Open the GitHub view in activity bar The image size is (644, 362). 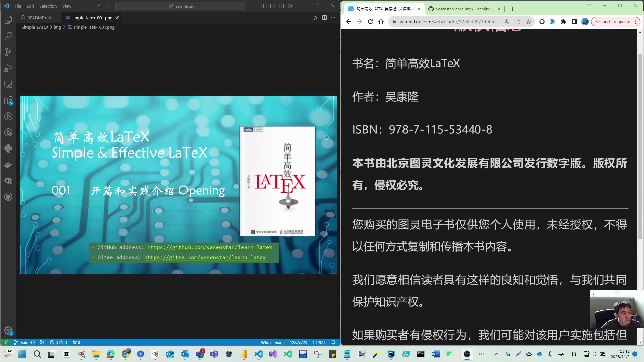pyautogui.click(x=8, y=197)
